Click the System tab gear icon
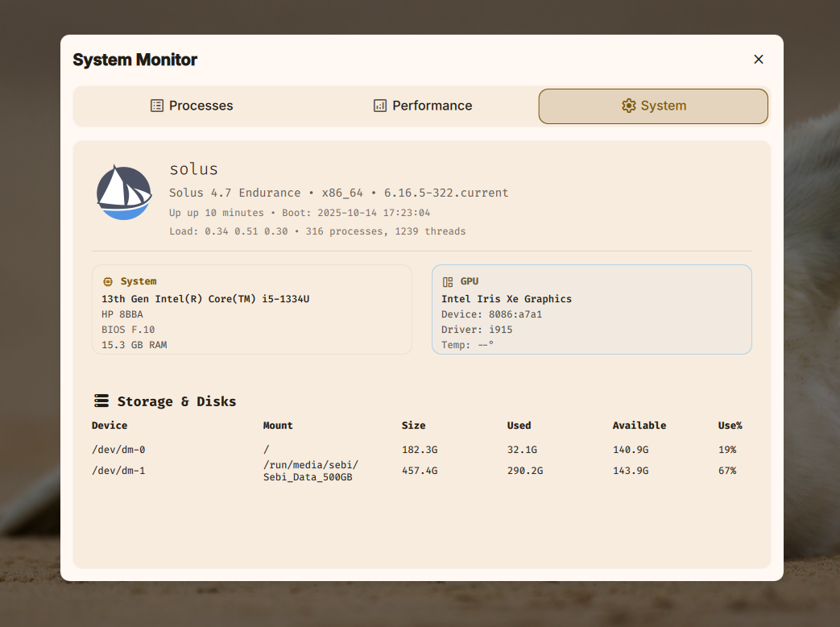The image size is (840, 627). click(628, 106)
